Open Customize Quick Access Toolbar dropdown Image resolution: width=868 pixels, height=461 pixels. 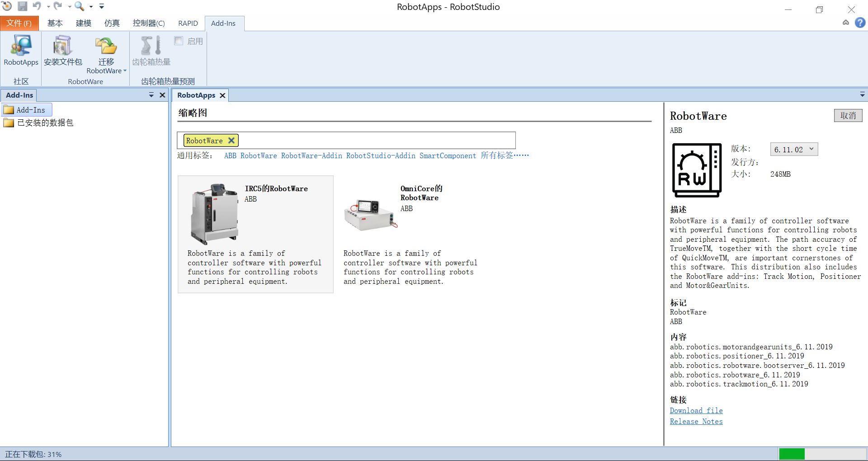[x=102, y=6]
